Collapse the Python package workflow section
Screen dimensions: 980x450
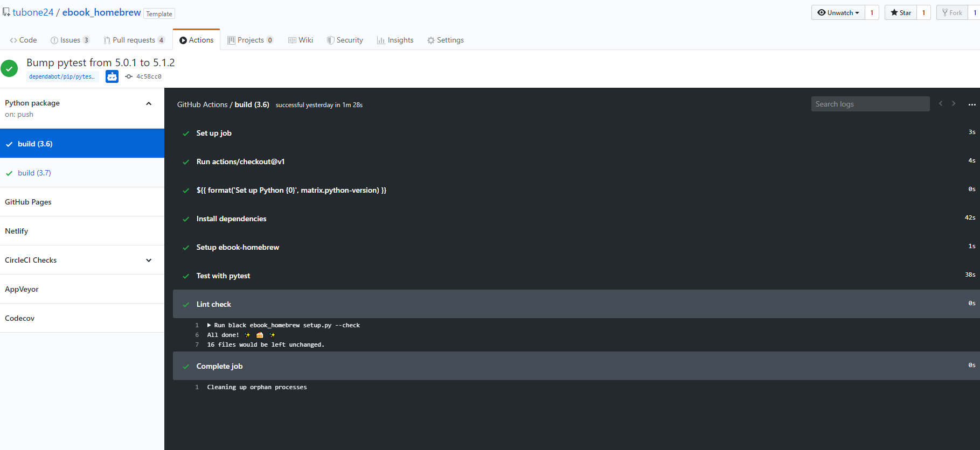click(149, 103)
